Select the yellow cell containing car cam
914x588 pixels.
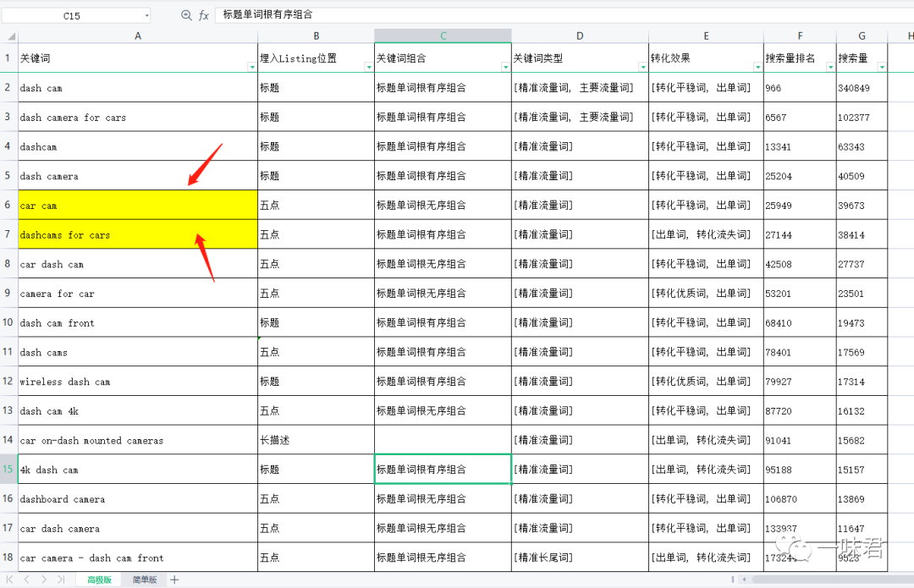[138, 206]
